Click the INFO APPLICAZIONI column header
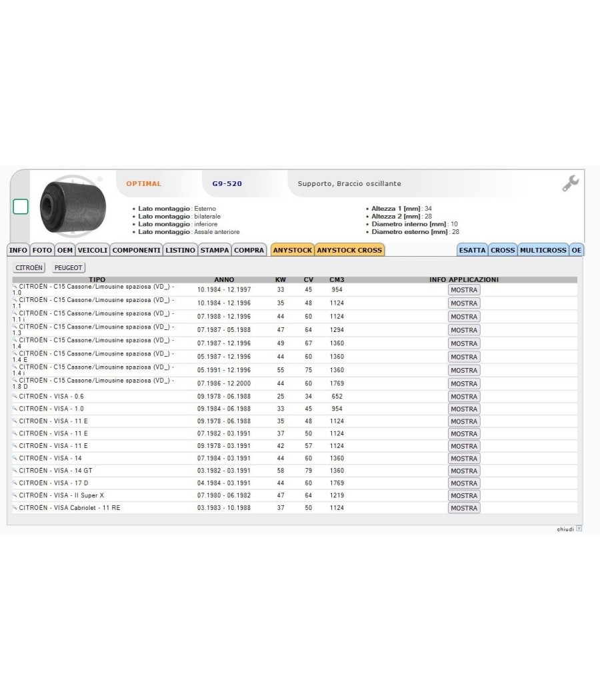 464,279
